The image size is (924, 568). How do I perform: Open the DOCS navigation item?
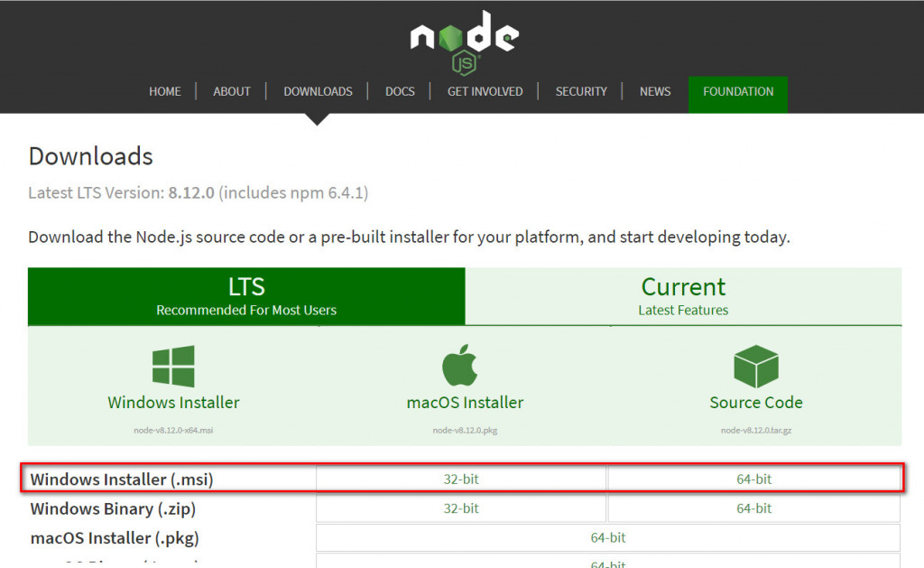pyautogui.click(x=400, y=91)
